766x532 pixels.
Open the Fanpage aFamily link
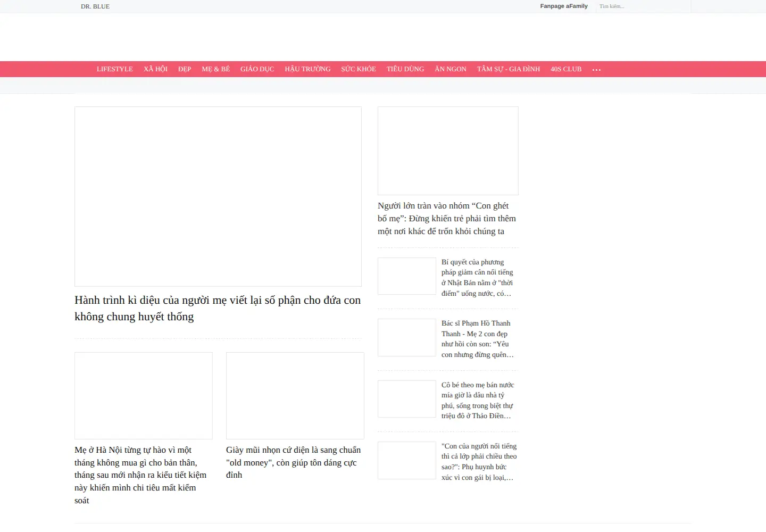(564, 6)
